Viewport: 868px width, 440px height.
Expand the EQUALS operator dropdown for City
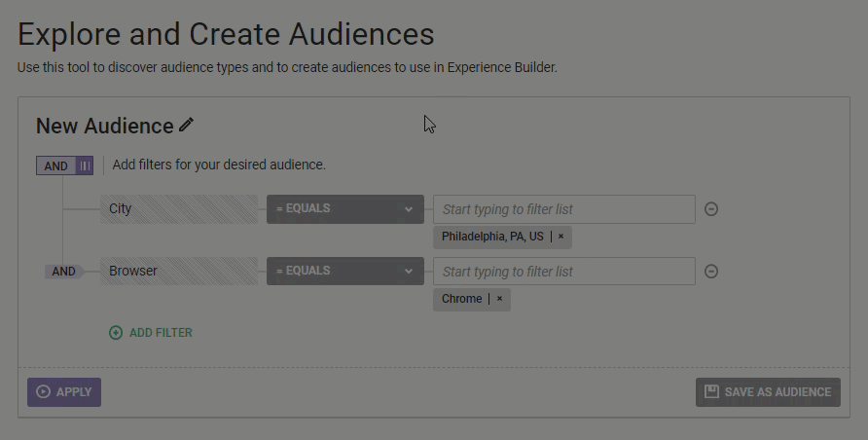tap(345, 208)
